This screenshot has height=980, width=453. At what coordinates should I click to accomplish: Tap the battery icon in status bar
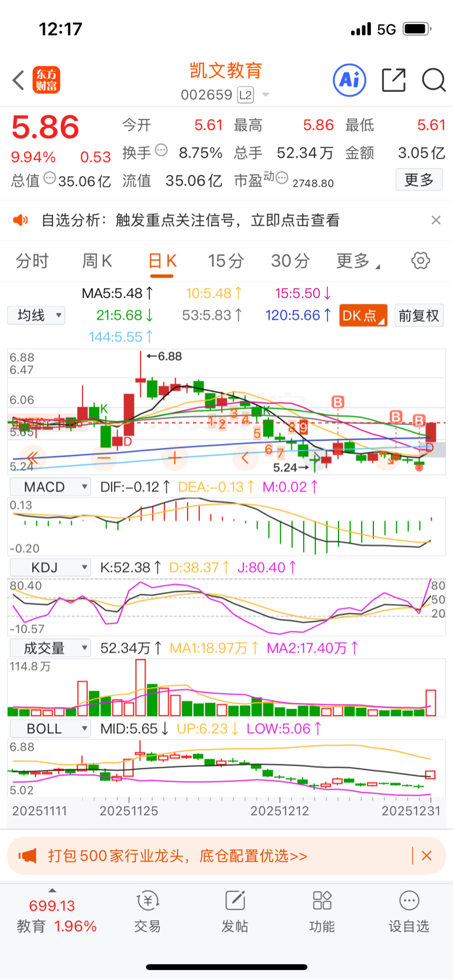[x=417, y=28]
